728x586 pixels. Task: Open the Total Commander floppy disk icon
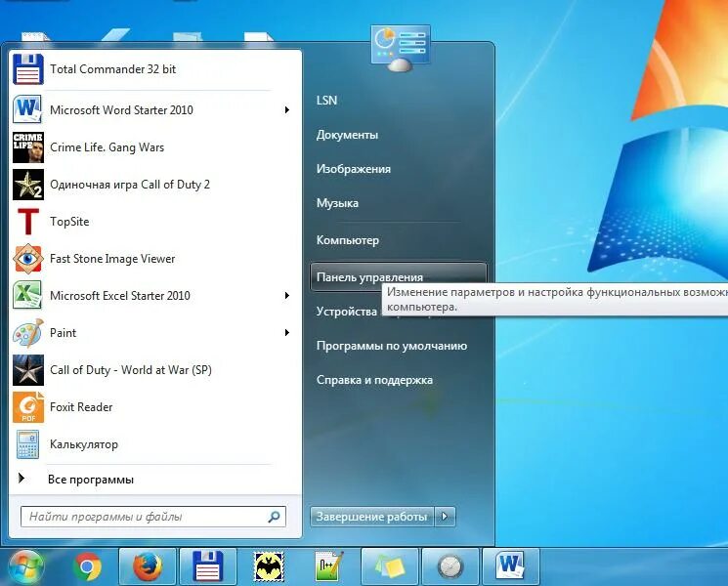(x=28, y=69)
